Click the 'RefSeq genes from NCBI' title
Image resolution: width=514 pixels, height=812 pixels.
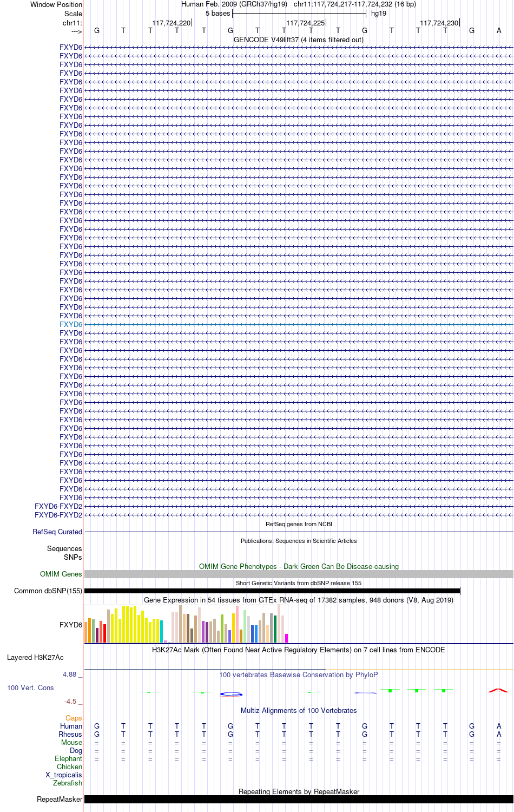(x=299, y=524)
